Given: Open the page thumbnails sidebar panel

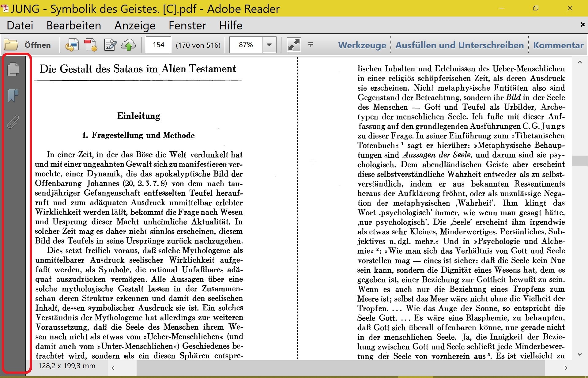Looking at the screenshot, I should pos(13,69).
